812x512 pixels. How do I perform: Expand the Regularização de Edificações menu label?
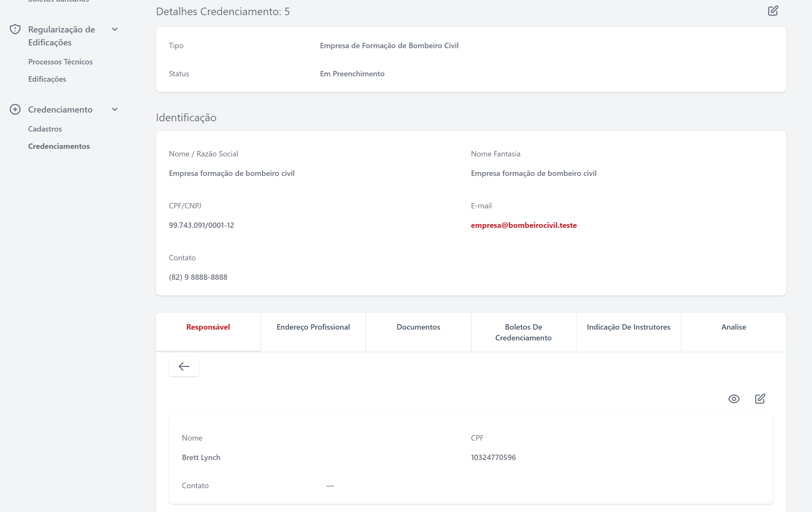click(x=61, y=36)
